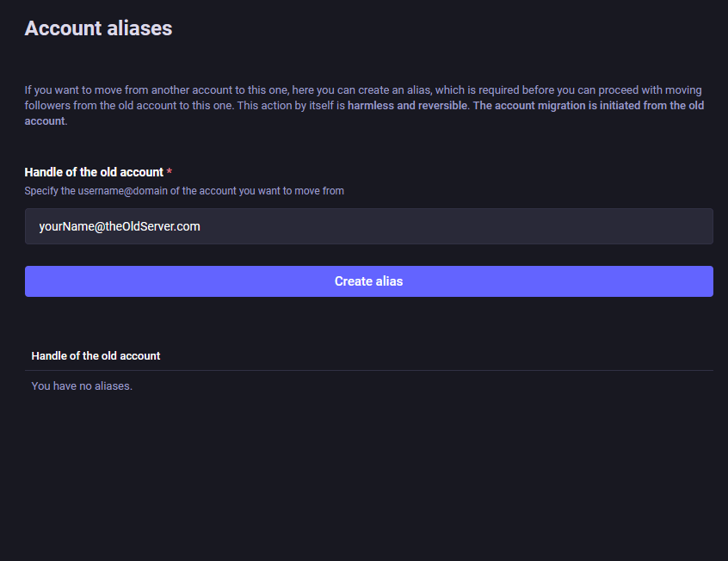Viewport: 728px width, 561px height.
Task: Click the intro text "If you want to move"
Action: coord(73,90)
